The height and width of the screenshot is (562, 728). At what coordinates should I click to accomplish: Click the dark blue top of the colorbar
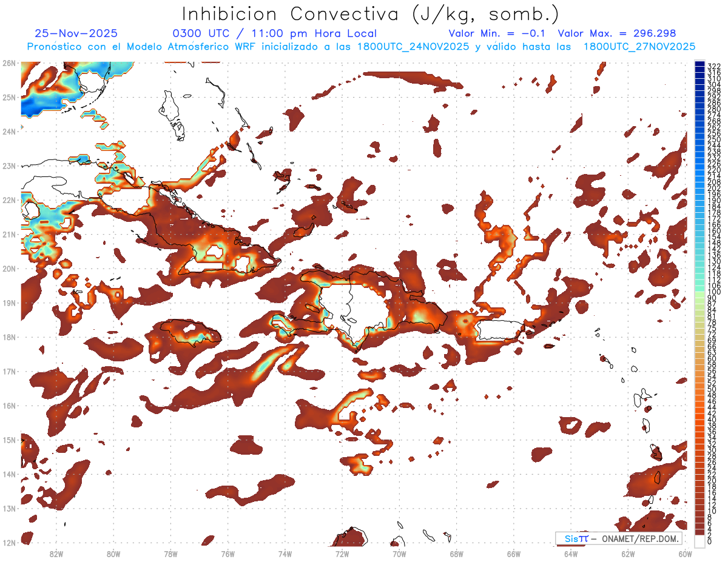[699, 64]
